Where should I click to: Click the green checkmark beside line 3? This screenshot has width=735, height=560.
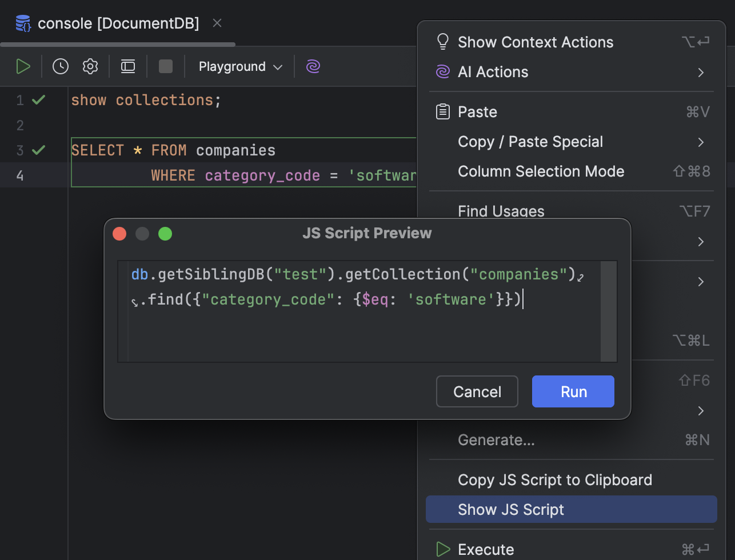tap(38, 150)
